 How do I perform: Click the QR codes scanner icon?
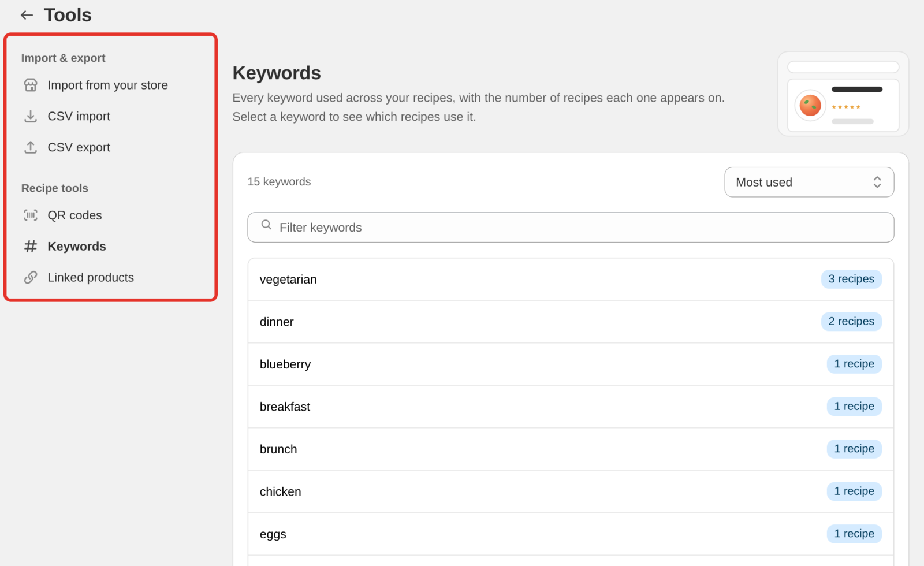point(31,215)
